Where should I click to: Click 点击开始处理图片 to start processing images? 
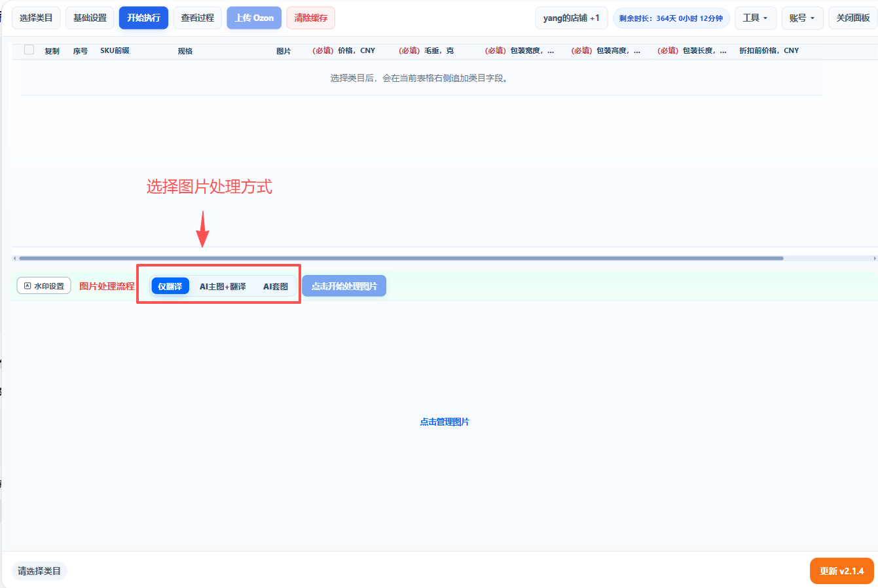click(x=344, y=286)
